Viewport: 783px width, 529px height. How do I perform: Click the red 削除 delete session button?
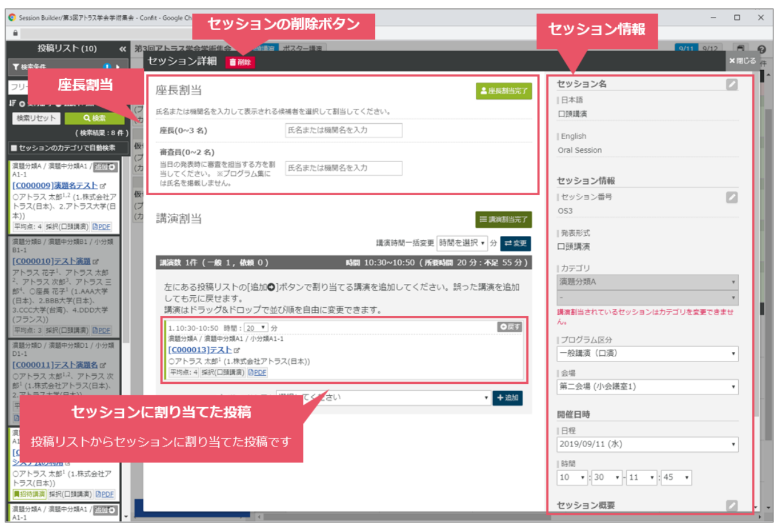(240, 62)
